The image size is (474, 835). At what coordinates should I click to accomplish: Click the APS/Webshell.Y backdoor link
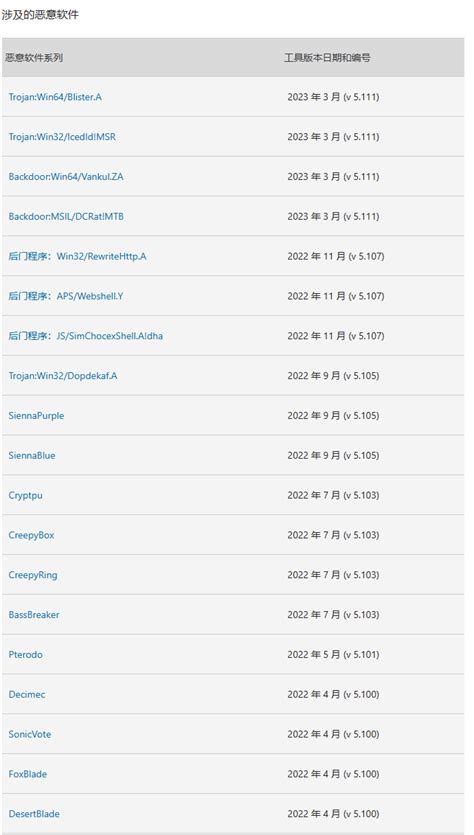point(66,296)
